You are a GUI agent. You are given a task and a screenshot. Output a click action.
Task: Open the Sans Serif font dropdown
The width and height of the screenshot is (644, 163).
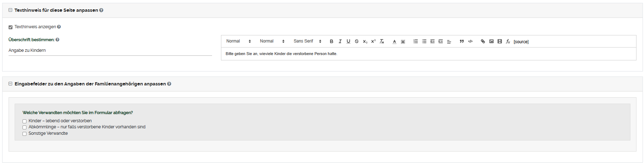pyautogui.click(x=307, y=41)
